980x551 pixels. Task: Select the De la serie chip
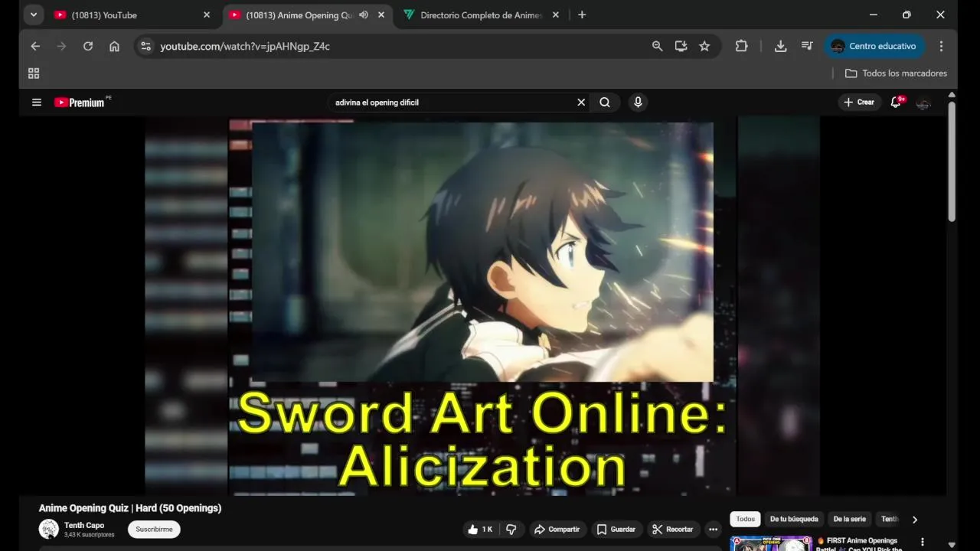[850, 519]
